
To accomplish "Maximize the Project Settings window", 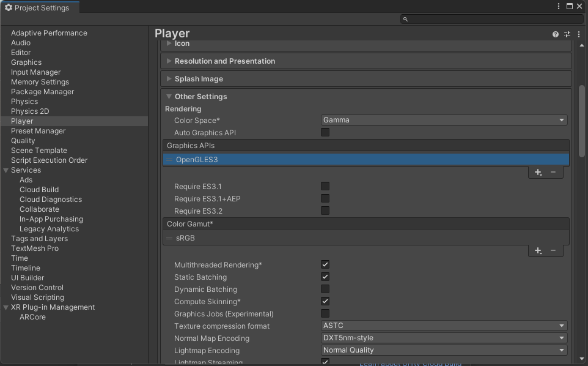I will (570, 6).
